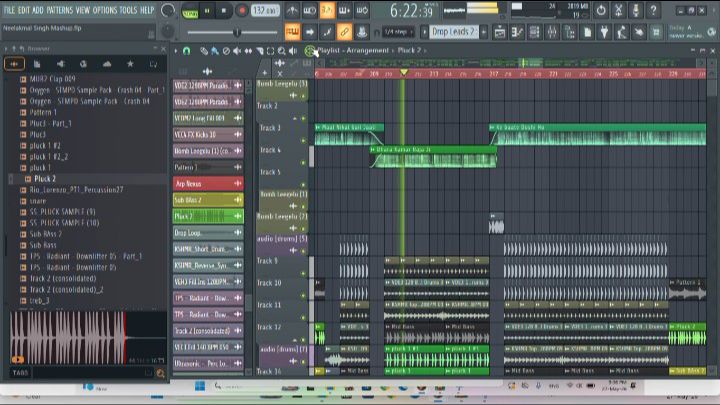Open Browser options menu arrow

click(x=6, y=49)
